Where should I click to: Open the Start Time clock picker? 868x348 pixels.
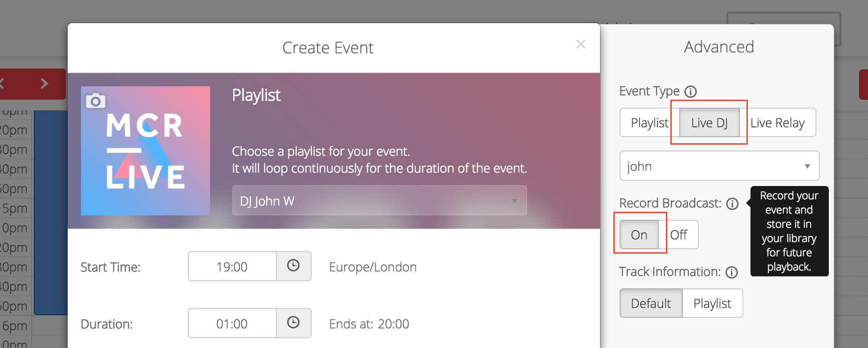coord(293,266)
